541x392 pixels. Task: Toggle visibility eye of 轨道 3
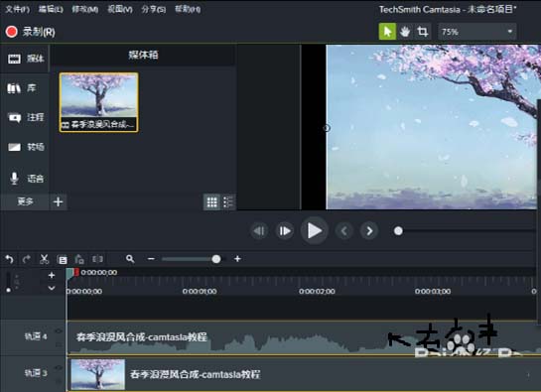59,368
